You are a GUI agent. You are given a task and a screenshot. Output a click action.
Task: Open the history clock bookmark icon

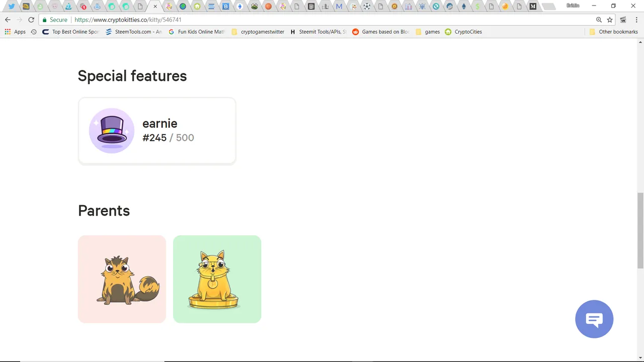33,32
